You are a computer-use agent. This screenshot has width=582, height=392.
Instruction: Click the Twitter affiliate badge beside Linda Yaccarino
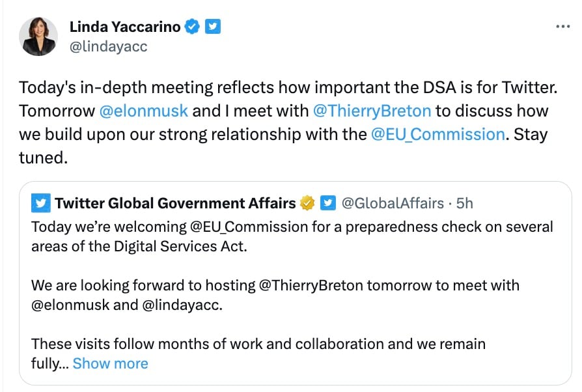(213, 26)
